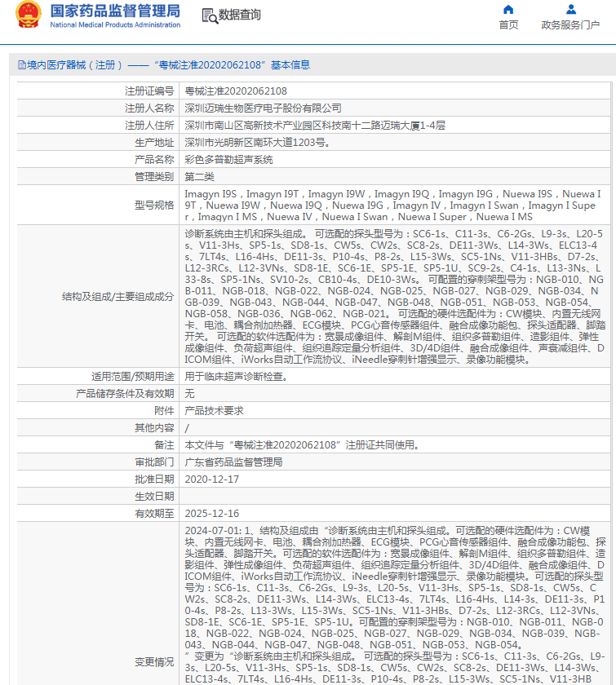The image size is (616, 685).
Task: Click the registrant address ending 迈瑞大厦1-4层
Action: [x=315, y=126]
